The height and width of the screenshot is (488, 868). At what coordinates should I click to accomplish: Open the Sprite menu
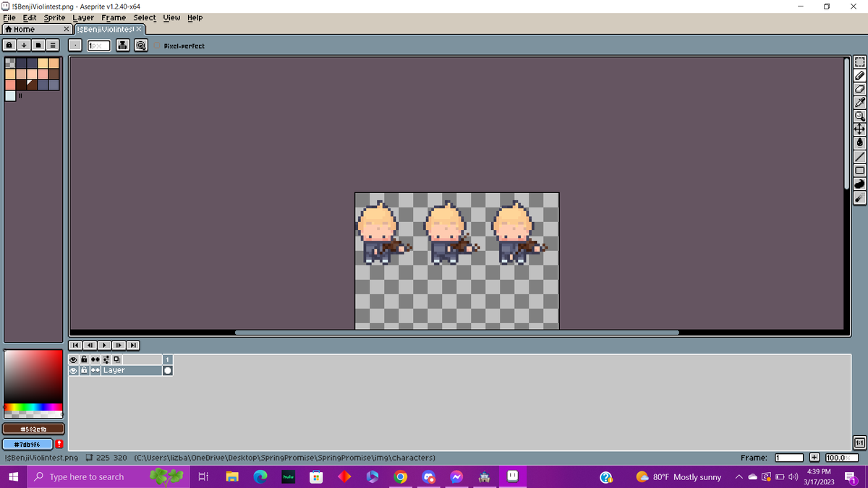[54, 17]
